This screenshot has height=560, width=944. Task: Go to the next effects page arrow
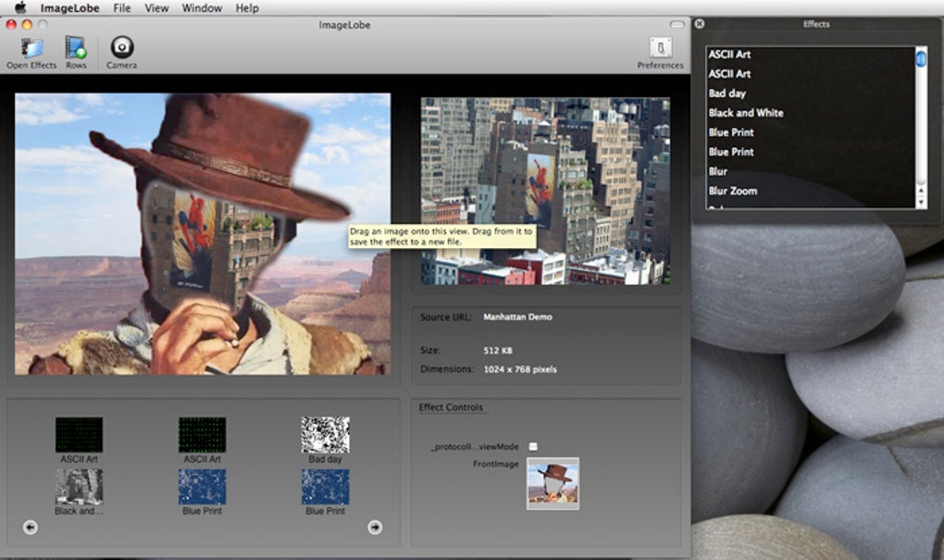click(375, 528)
